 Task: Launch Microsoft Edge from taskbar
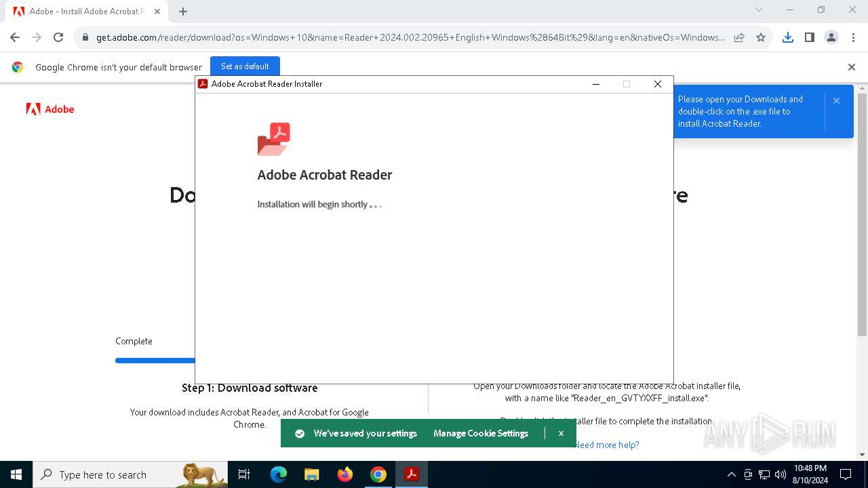click(279, 474)
